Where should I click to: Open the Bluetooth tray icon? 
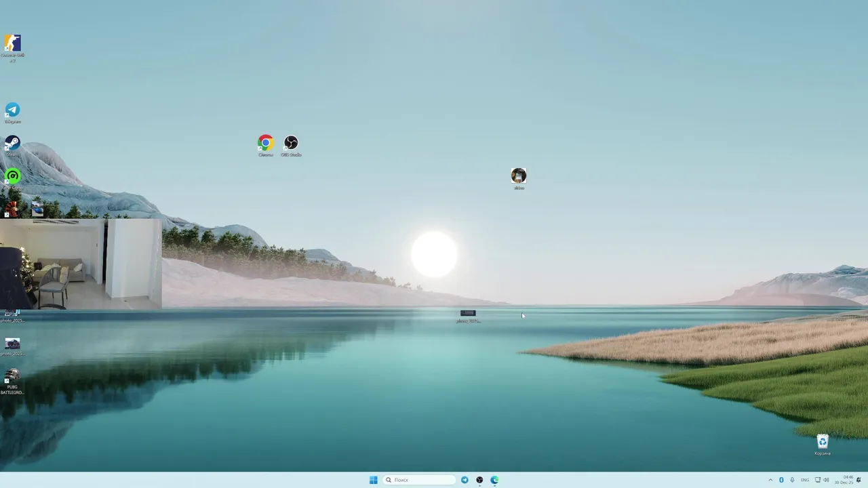[781, 480]
